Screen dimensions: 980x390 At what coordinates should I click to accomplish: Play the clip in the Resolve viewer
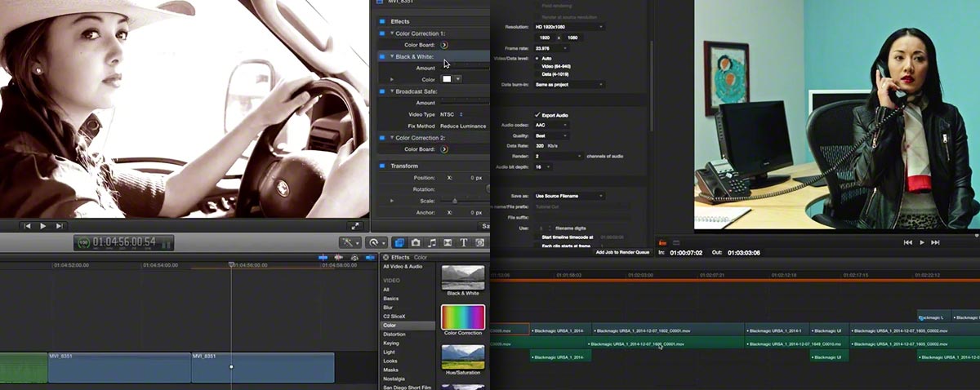click(x=922, y=242)
